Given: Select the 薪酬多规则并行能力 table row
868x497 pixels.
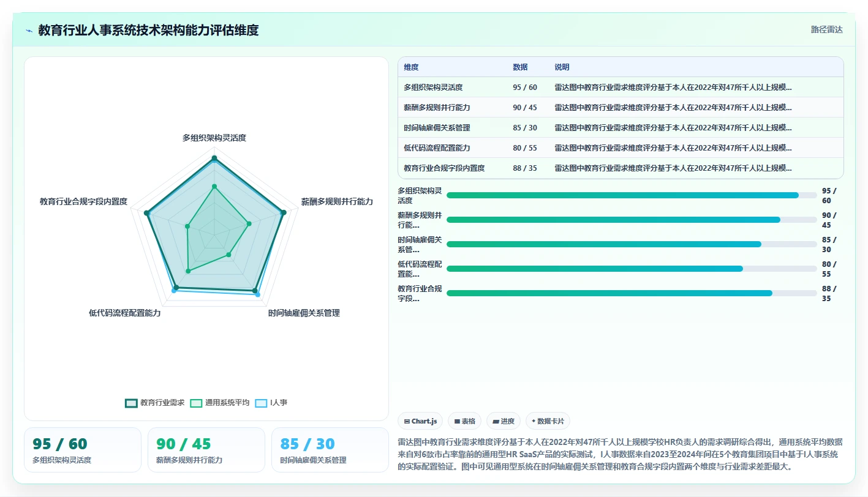Looking at the screenshot, I should 621,108.
